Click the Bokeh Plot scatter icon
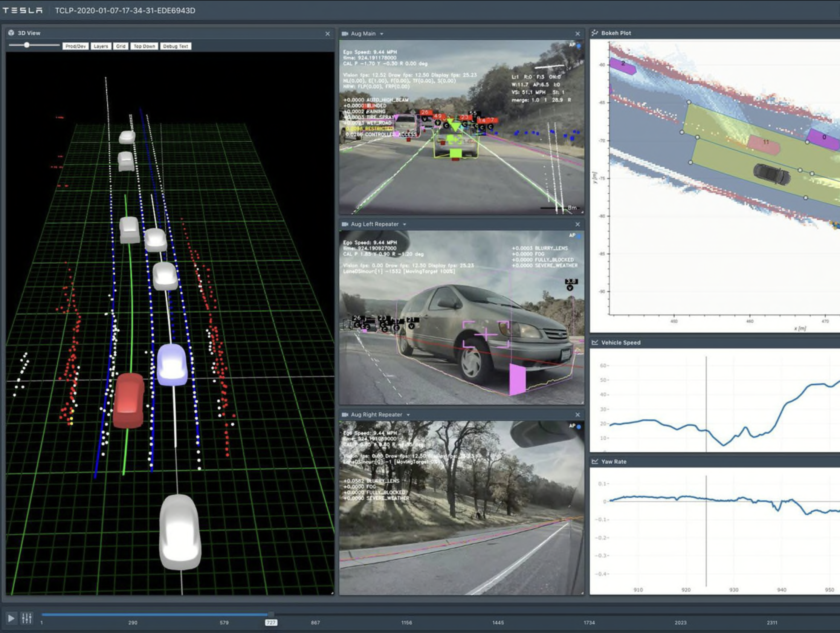This screenshot has height=633, width=840. coord(595,33)
